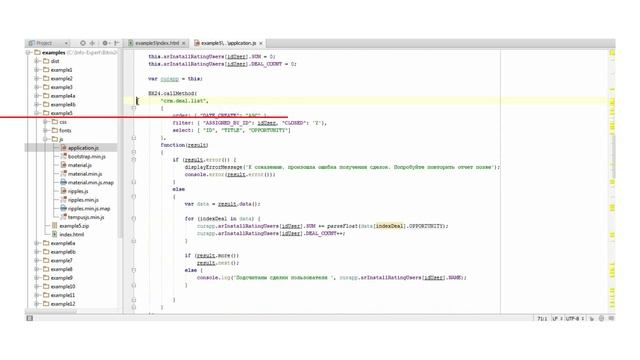Click the application.js file icon in tree
The width and height of the screenshot is (640, 360).
[x=64, y=148]
